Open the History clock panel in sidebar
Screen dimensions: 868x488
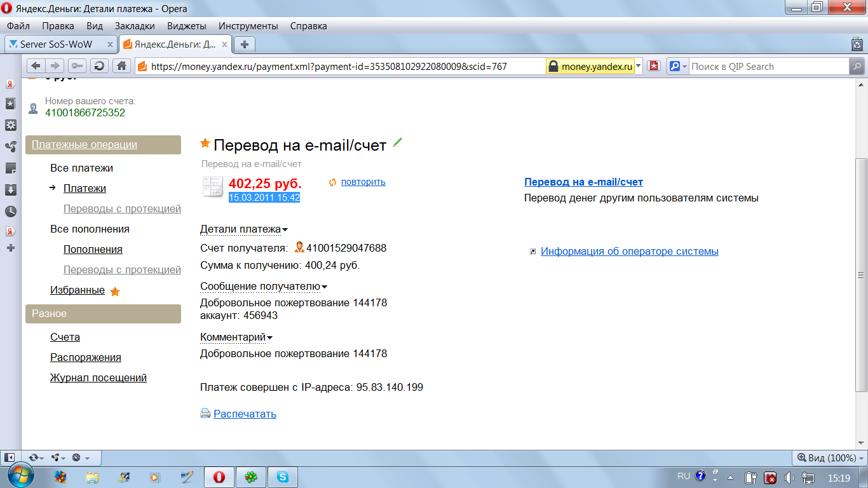point(10,212)
